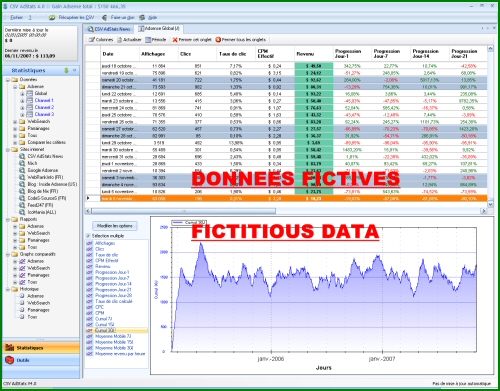Click the Pas de mise à jour automatique status text
The image size is (500, 391).
462,384
